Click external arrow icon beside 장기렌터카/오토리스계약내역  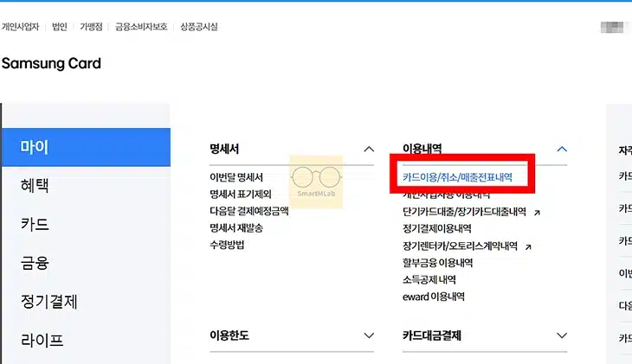tap(528, 246)
